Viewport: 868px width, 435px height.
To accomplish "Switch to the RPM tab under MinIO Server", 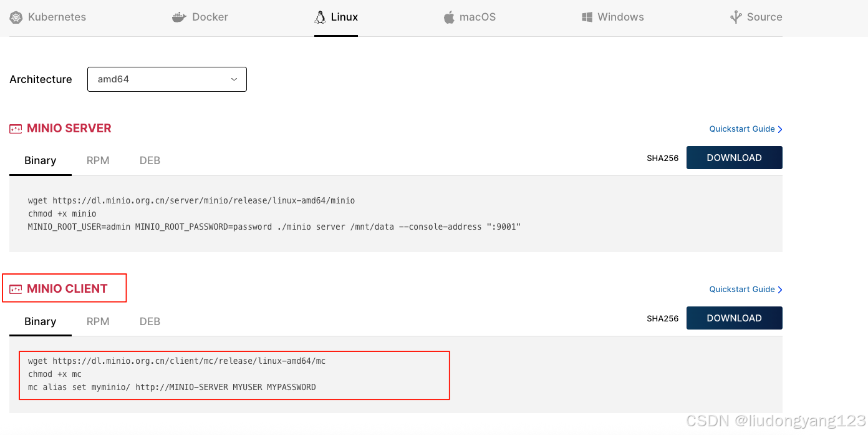I will point(98,160).
